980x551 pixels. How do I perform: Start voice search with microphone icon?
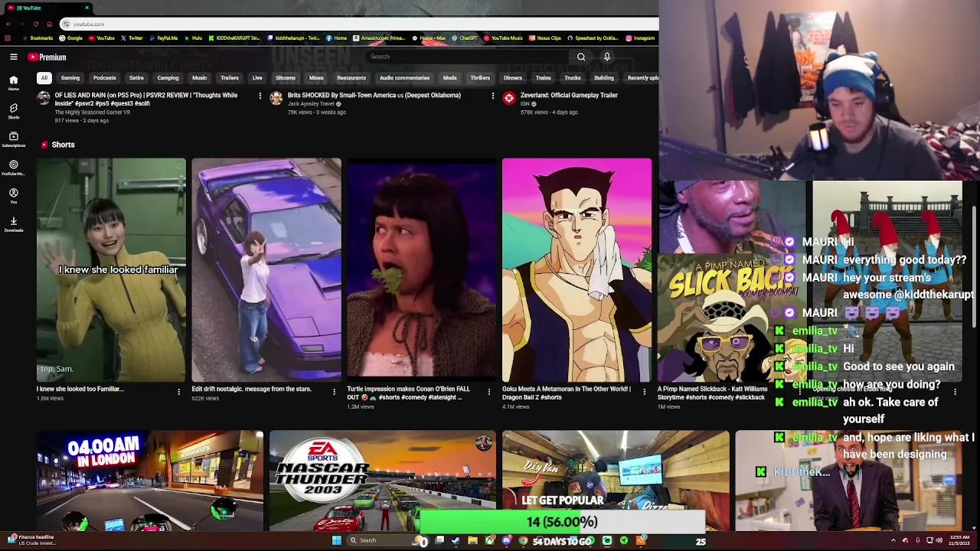click(x=607, y=57)
